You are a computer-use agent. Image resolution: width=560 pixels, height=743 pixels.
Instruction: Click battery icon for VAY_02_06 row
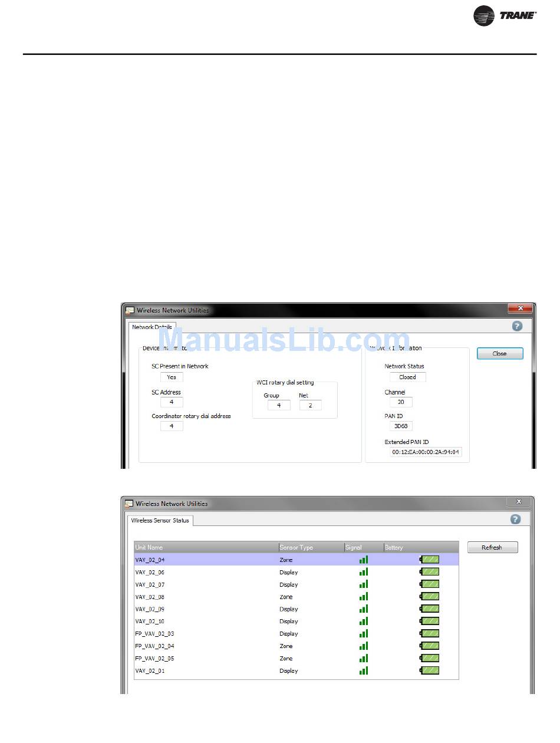[430, 572]
